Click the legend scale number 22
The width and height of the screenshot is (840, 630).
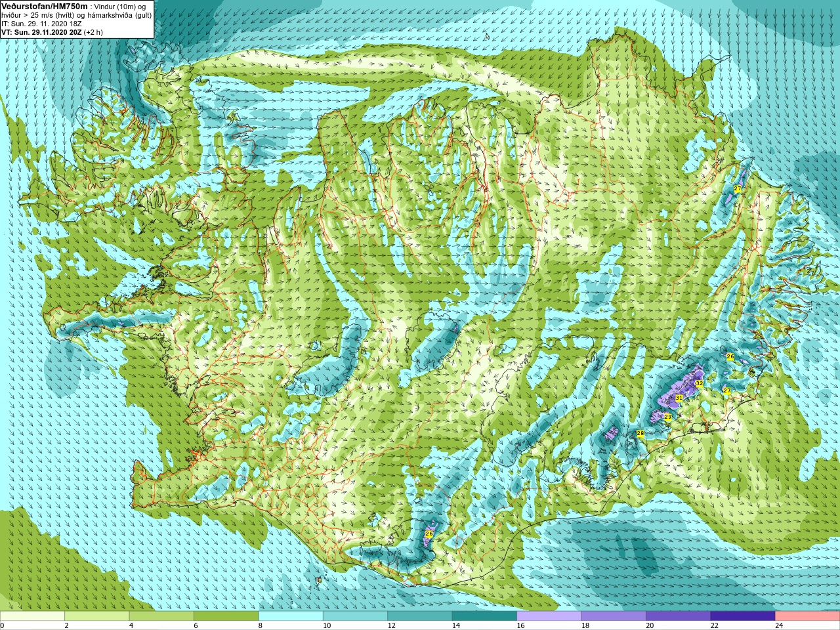pyautogui.click(x=714, y=625)
